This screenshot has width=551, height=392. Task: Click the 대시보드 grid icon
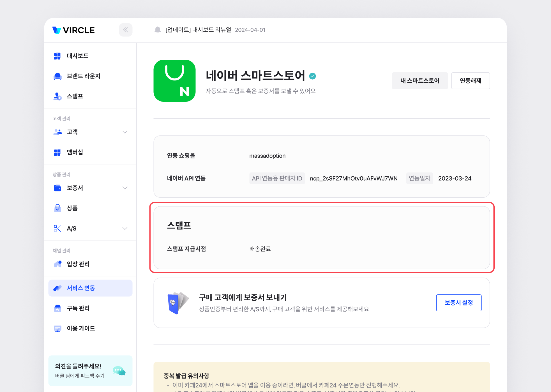coord(57,56)
